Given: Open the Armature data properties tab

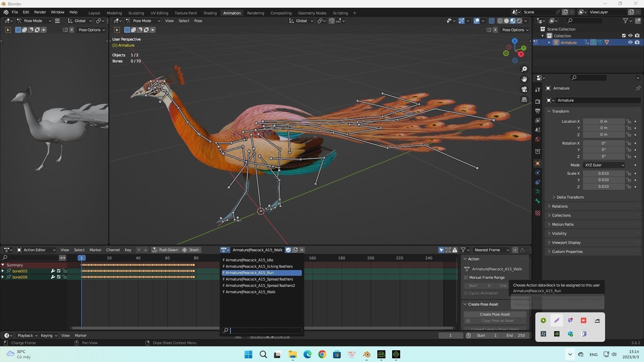Looking at the screenshot, I should tap(538, 192).
